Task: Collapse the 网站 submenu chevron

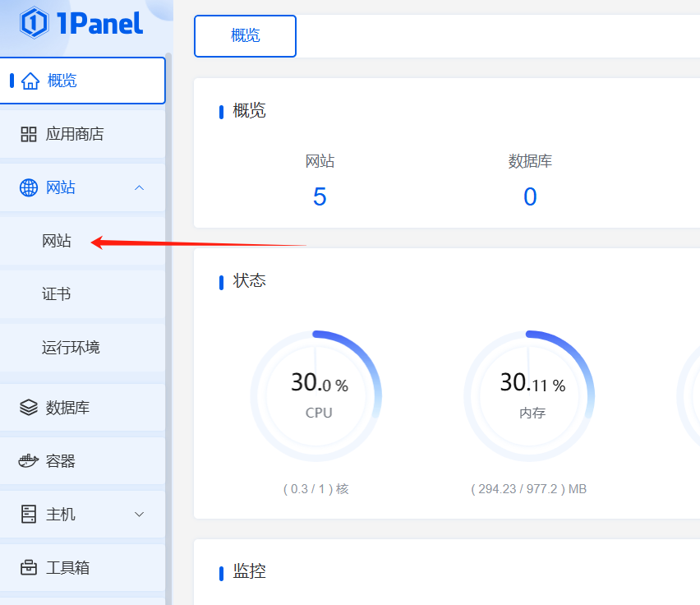Action: pos(140,187)
